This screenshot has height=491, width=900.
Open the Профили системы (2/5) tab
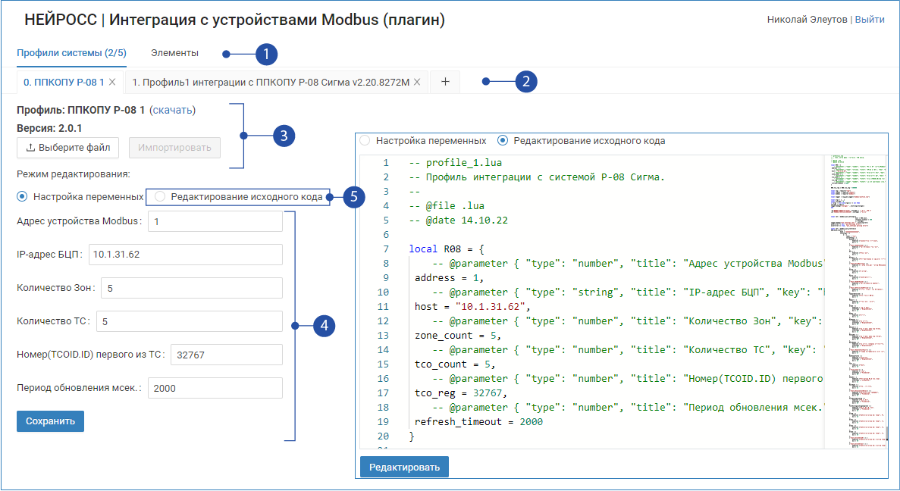point(72,53)
